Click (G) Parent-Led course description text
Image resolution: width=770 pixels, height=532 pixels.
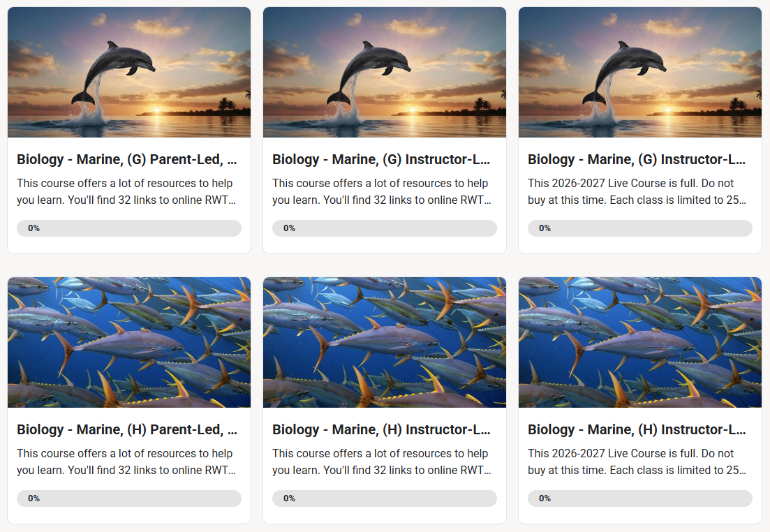(126, 191)
